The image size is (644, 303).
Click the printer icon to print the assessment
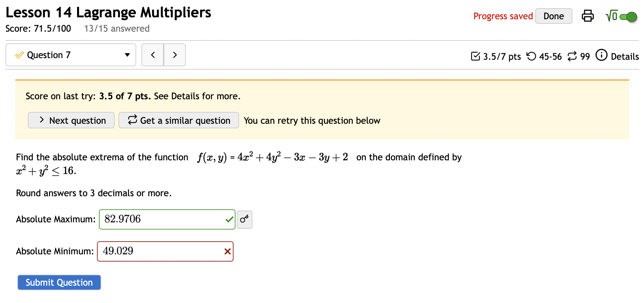point(588,16)
